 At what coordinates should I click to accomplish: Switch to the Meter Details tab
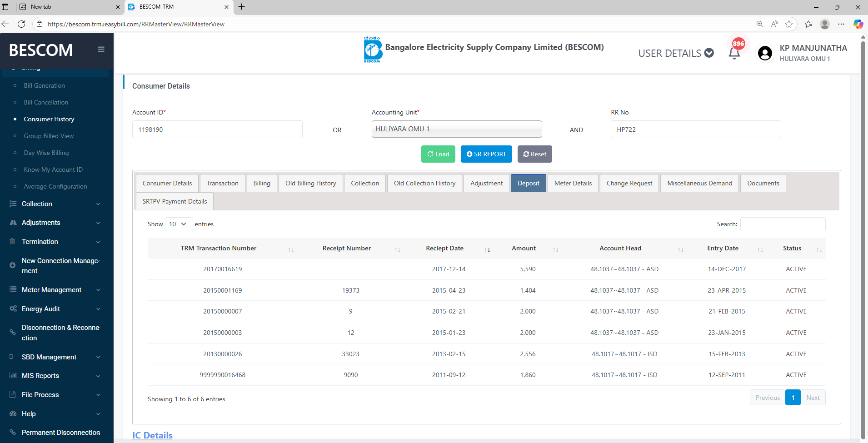(x=573, y=183)
